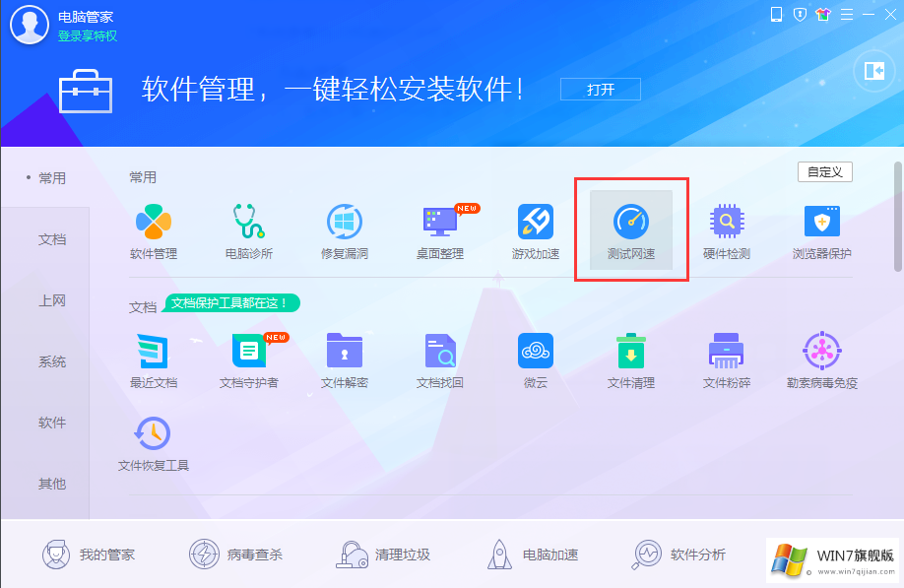
Task: Open 文件粉碎 shredder tool
Action: coord(727,351)
